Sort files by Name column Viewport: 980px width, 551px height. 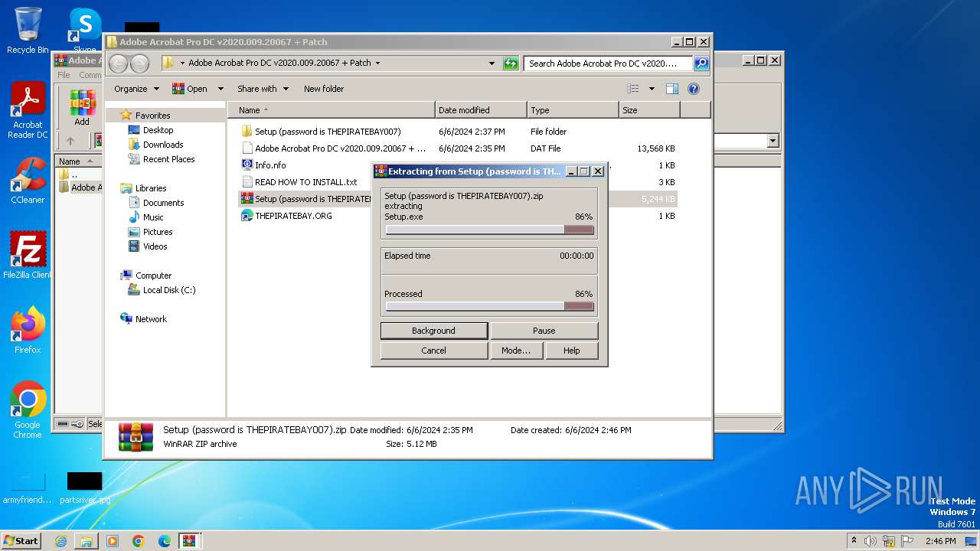click(x=332, y=110)
